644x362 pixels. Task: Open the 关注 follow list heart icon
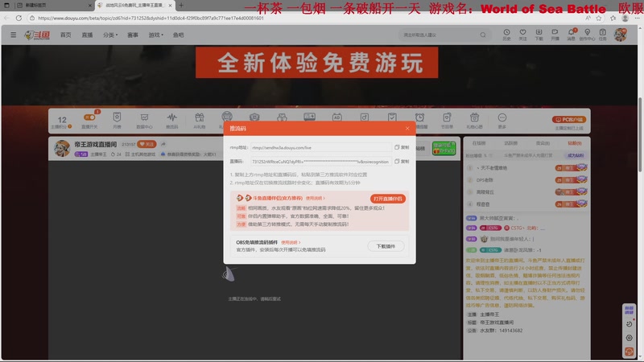click(522, 35)
